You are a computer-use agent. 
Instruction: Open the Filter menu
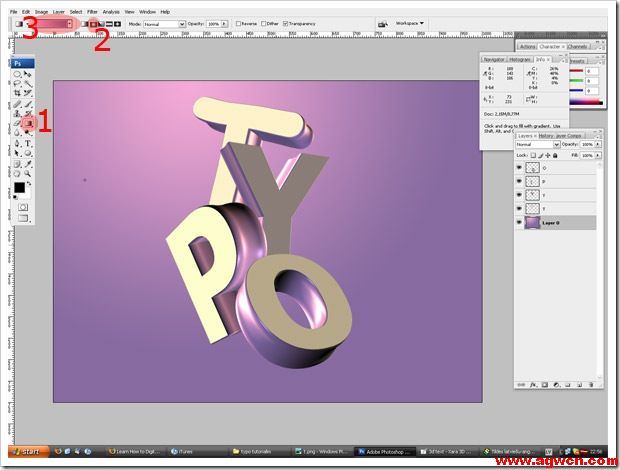pyautogui.click(x=92, y=11)
